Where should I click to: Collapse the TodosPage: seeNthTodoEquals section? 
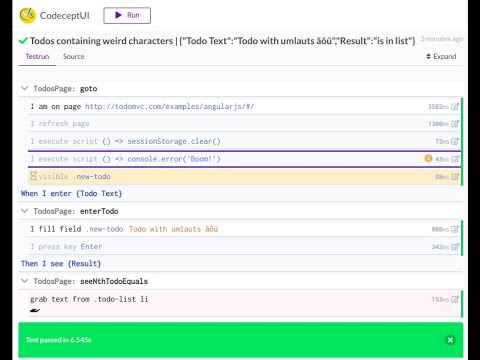24,281
